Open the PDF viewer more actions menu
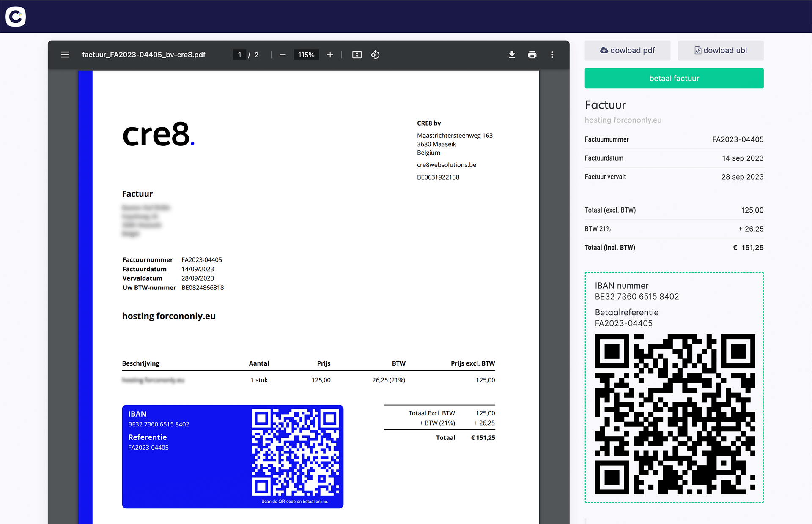 tap(552, 55)
